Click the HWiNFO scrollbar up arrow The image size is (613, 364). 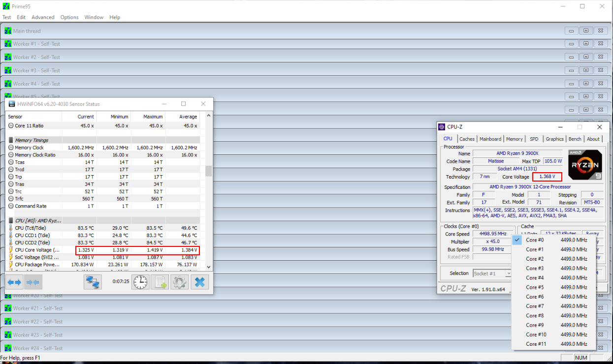[x=209, y=116]
